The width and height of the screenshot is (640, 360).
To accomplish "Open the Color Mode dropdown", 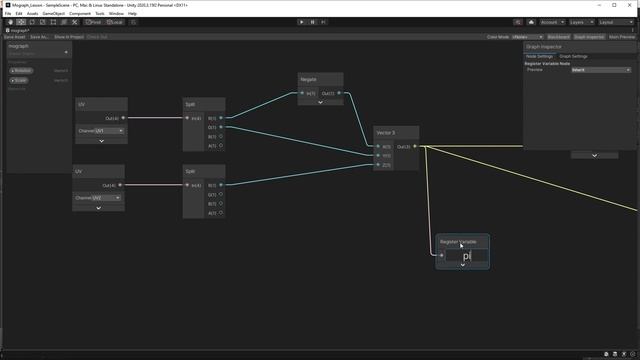I will pos(527,37).
